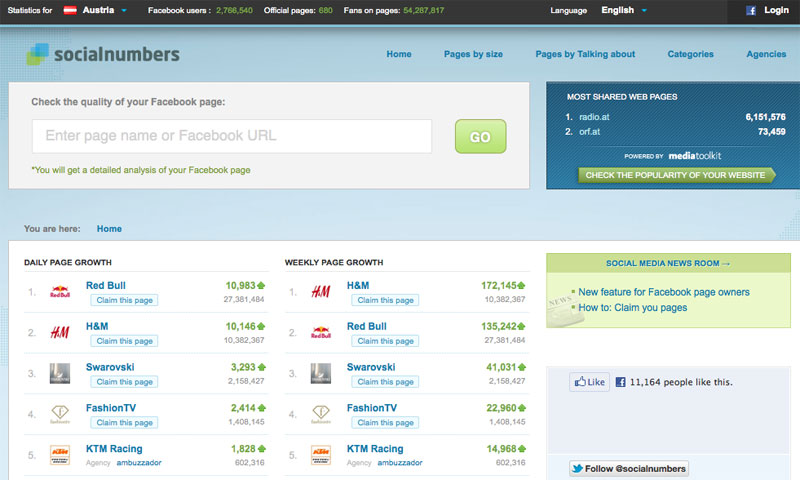800x480 pixels.
Task: Open How to: Claim you pages article
Action: pyautogui.click(x=633, y=308)
